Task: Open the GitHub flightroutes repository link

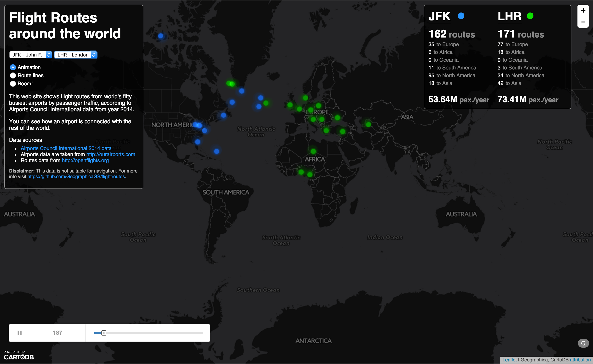Action: point(76,176)
